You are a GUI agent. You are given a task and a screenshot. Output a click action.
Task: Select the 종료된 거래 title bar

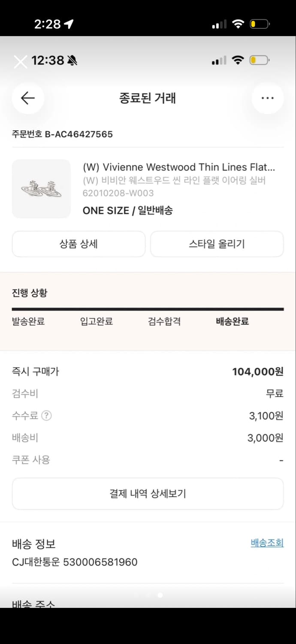point(148,98)
